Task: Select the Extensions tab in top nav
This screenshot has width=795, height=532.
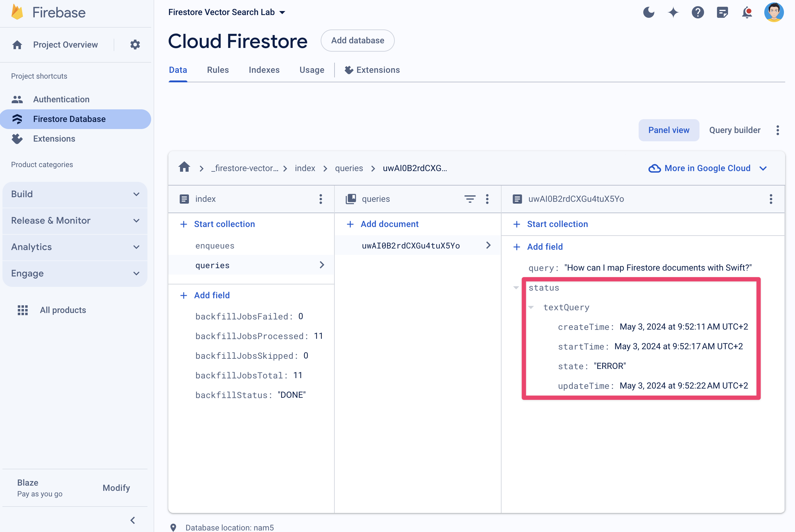Action: click(372, 70)
